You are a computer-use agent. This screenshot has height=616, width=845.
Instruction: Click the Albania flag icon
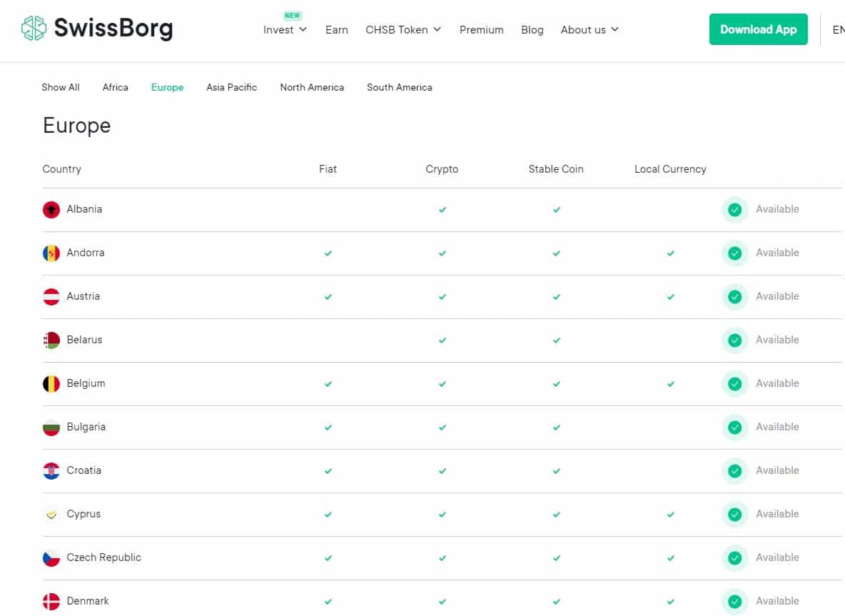tap(51, 210)
